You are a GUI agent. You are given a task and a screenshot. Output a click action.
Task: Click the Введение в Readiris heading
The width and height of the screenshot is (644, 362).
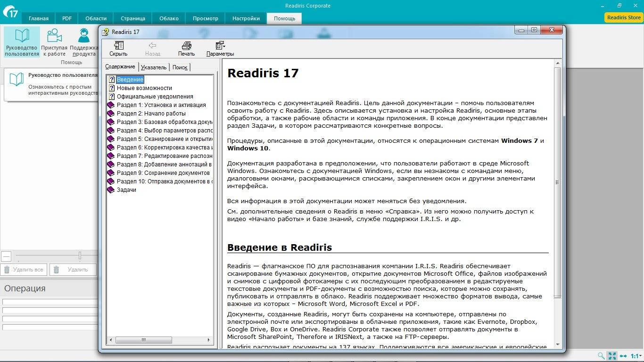point(280,247)
